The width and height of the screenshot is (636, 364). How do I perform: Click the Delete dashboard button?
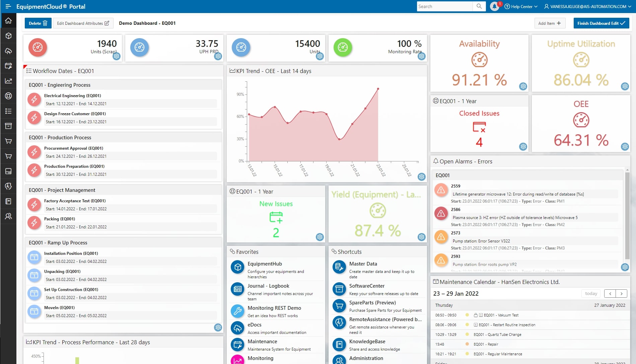[38, 23]
